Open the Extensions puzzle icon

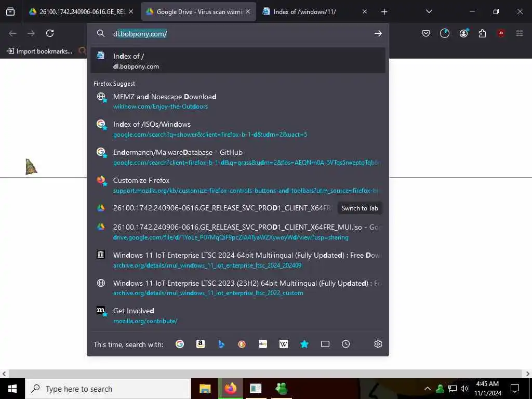click(x=482, y=33)
